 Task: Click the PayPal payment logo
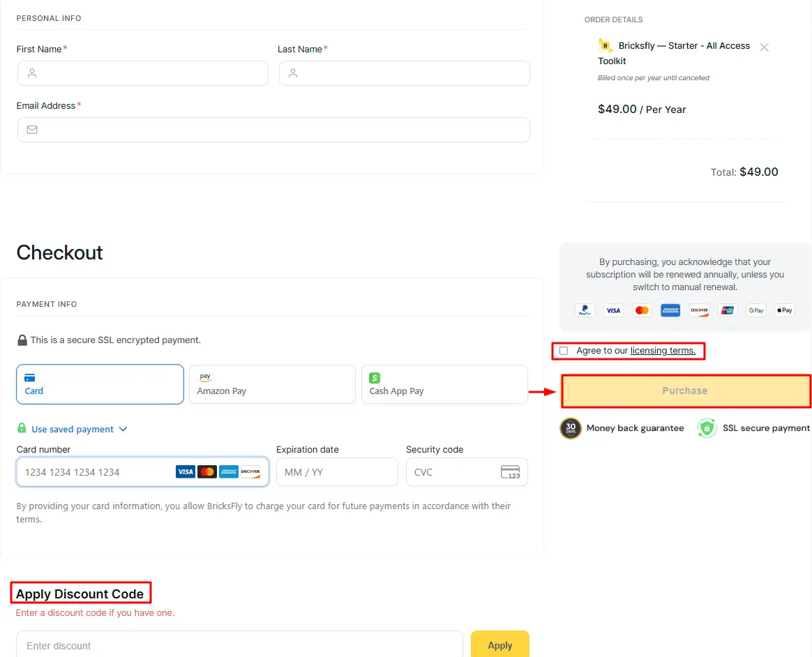[x=585, y=310]
